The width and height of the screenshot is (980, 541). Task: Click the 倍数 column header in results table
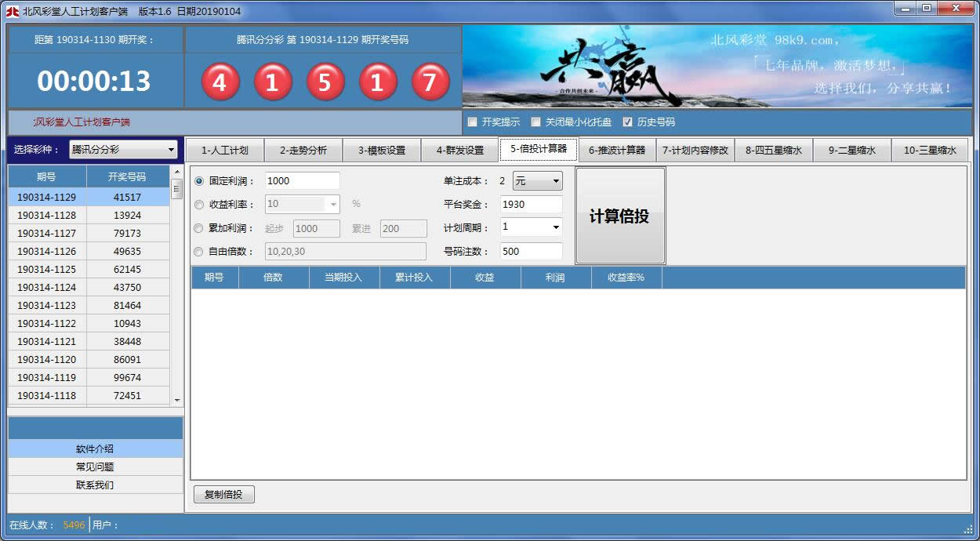coord(274,278)
